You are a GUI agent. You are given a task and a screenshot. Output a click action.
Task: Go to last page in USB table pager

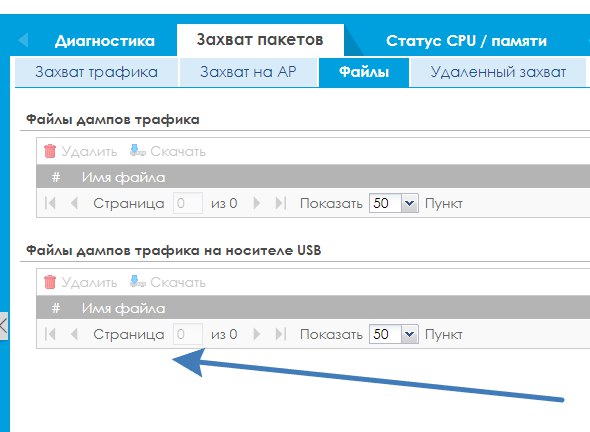[281, 334]
